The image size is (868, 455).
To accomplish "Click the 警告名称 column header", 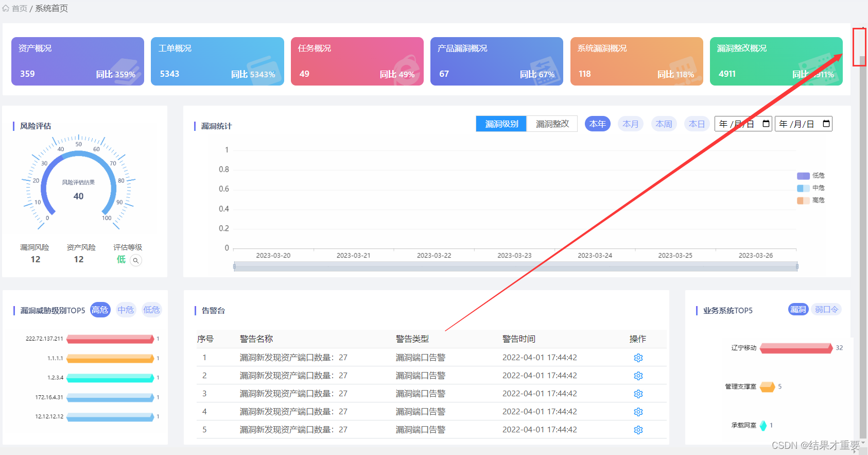I will 256,339.
